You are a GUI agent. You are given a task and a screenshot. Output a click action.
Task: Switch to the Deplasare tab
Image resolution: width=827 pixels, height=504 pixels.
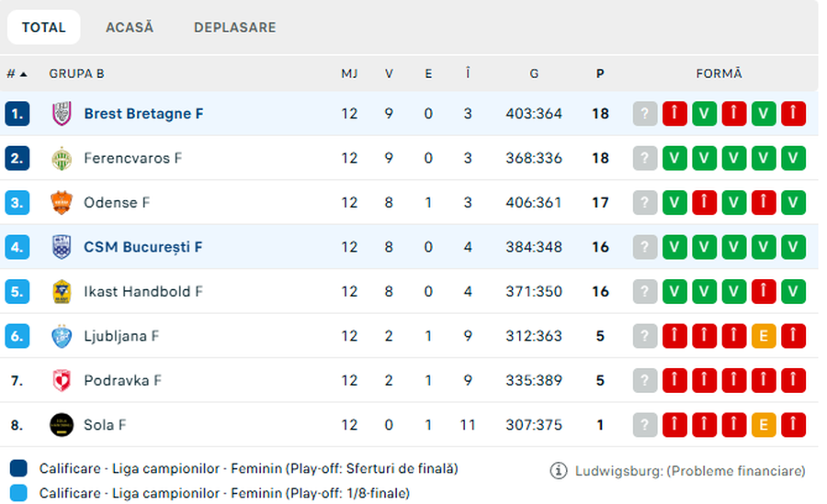[x=234, y=28]
